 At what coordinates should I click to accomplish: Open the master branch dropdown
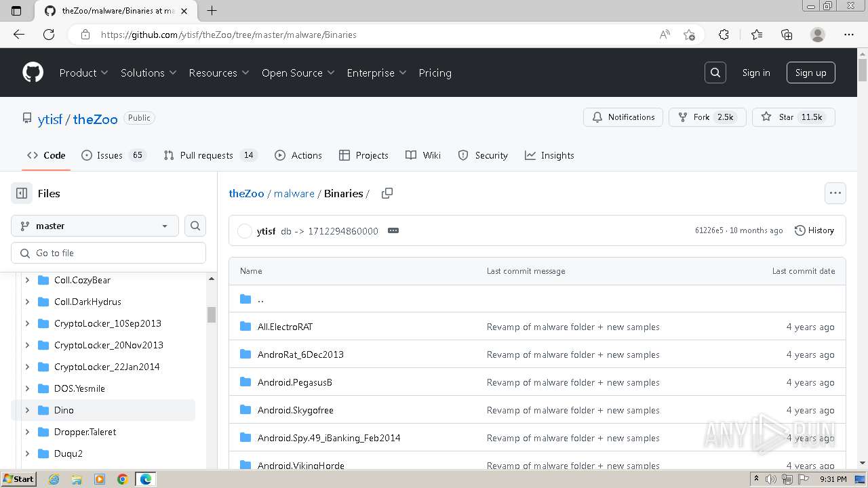95,226
